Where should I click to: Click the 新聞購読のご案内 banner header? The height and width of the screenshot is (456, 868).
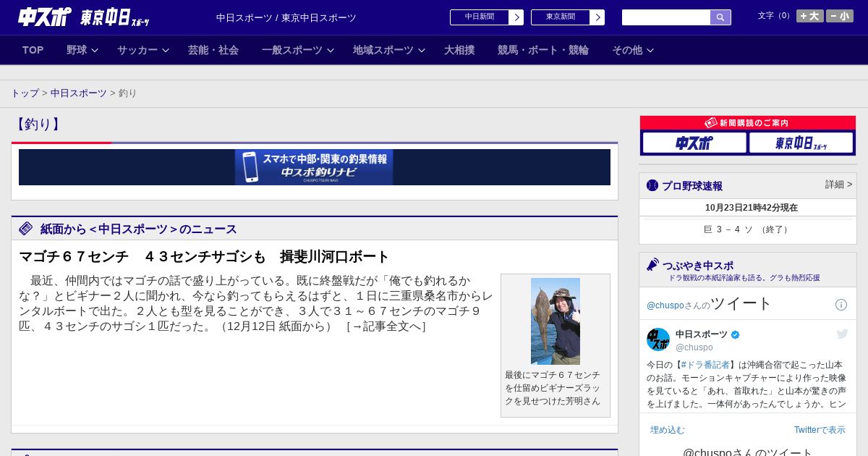(748, 123)
